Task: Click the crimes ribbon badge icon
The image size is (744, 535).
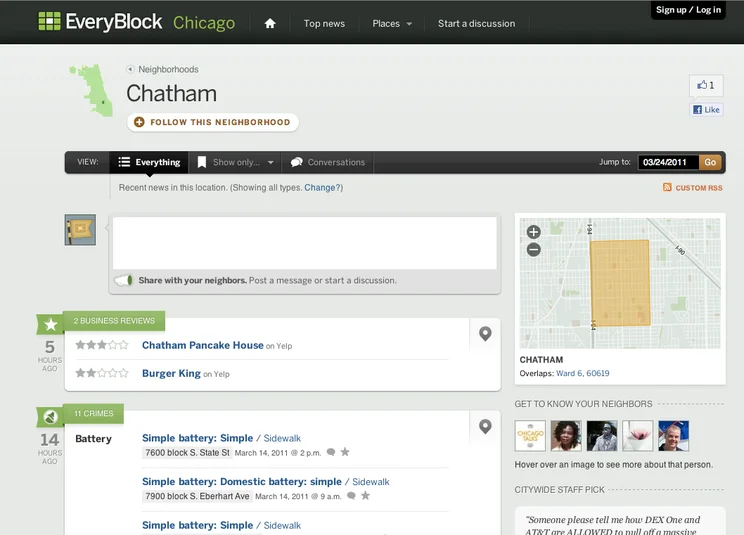Action: [50, 417]
